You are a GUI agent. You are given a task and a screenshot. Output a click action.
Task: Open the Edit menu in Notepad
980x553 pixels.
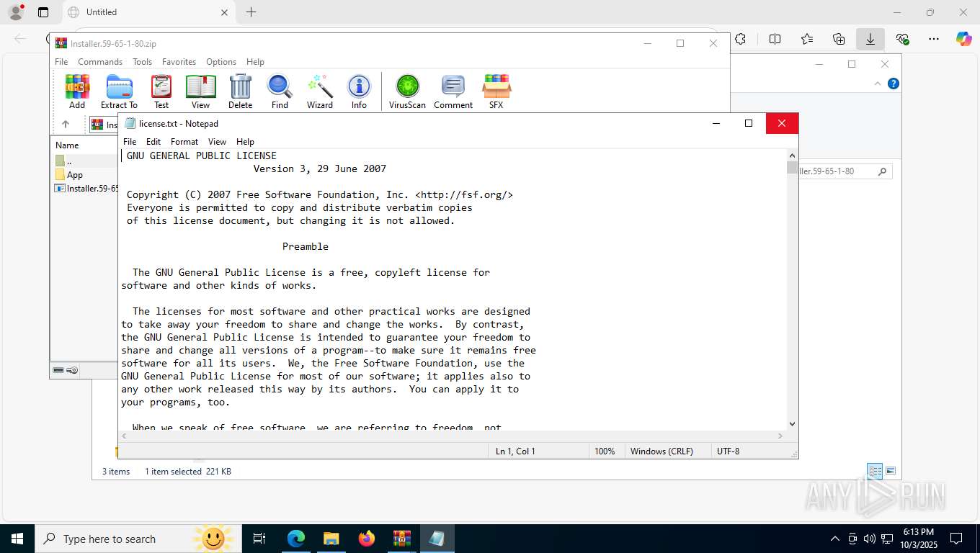click(153, 142)
